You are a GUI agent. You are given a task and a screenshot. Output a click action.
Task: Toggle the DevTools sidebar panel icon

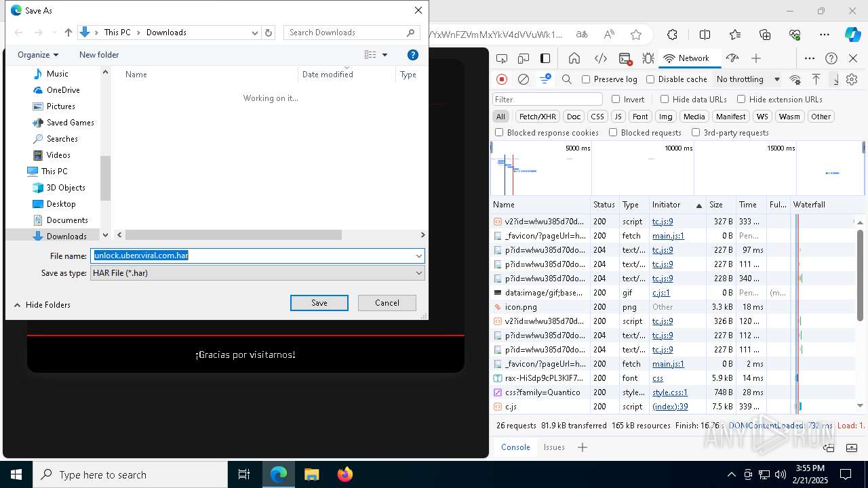pyautogui.click(x=545, y=58)
